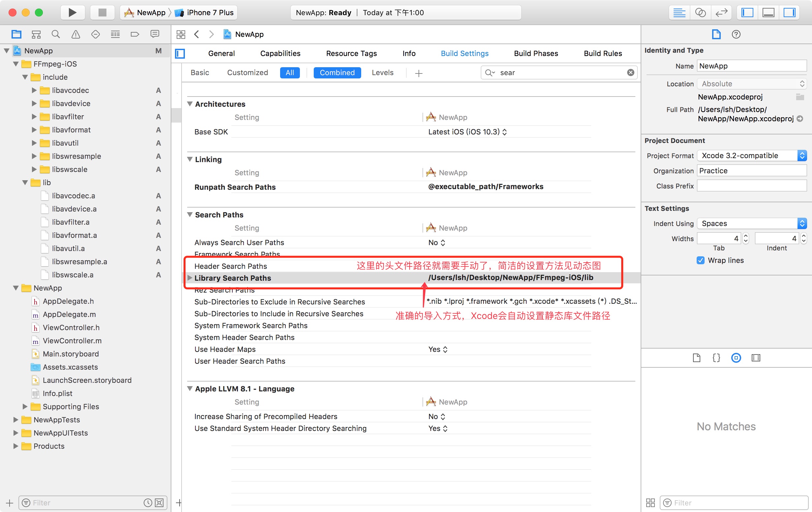Toggle the utilities panel icon

790,13
